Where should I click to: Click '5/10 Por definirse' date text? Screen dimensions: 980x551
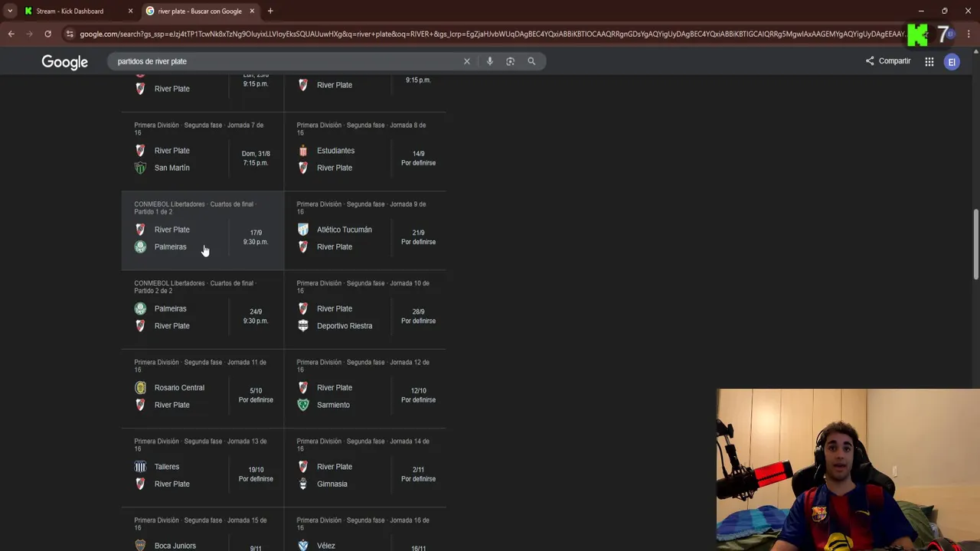256,395
